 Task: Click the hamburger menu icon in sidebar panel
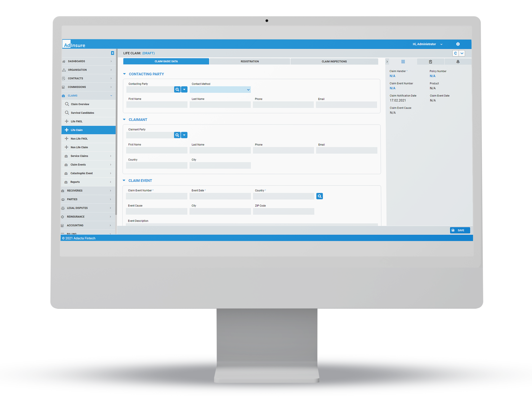[402, 61]
